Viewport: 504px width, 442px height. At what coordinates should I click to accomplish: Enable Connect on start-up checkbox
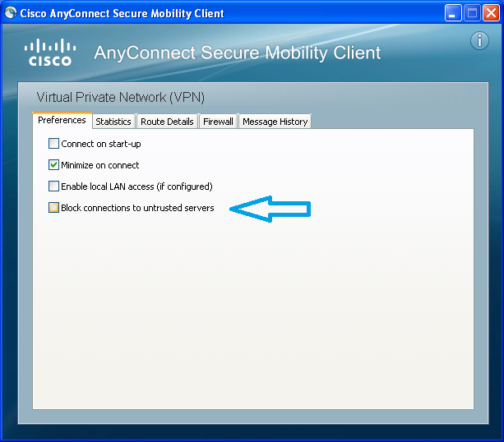click(53, 143)
